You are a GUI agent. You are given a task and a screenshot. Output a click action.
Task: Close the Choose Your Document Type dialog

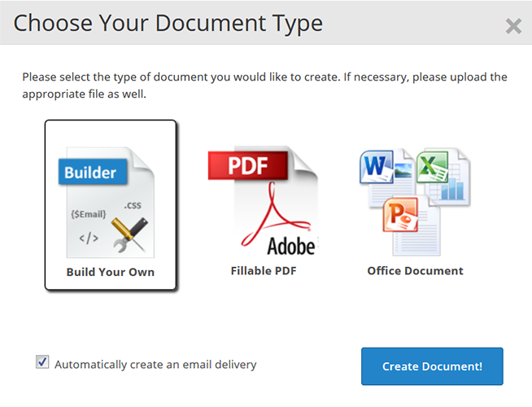[513, 26]
